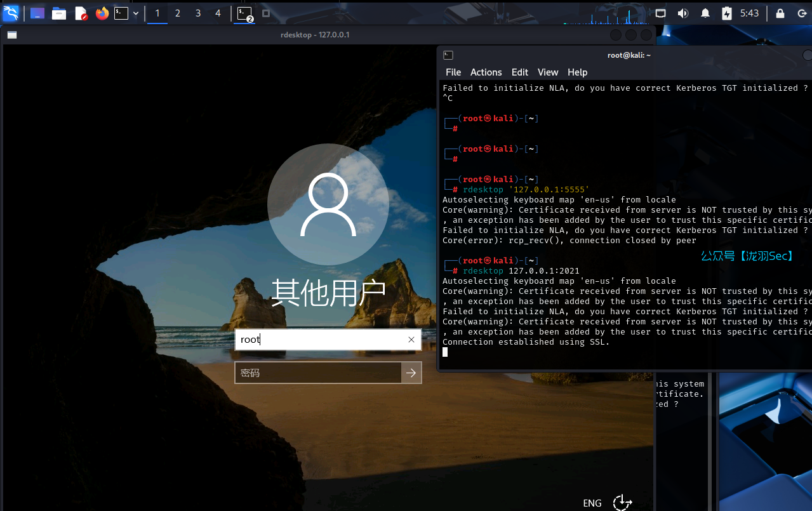The height and width of the screenshot is (511, 812).
Task: Click the log out panel icon
Action: click(801, 13)
